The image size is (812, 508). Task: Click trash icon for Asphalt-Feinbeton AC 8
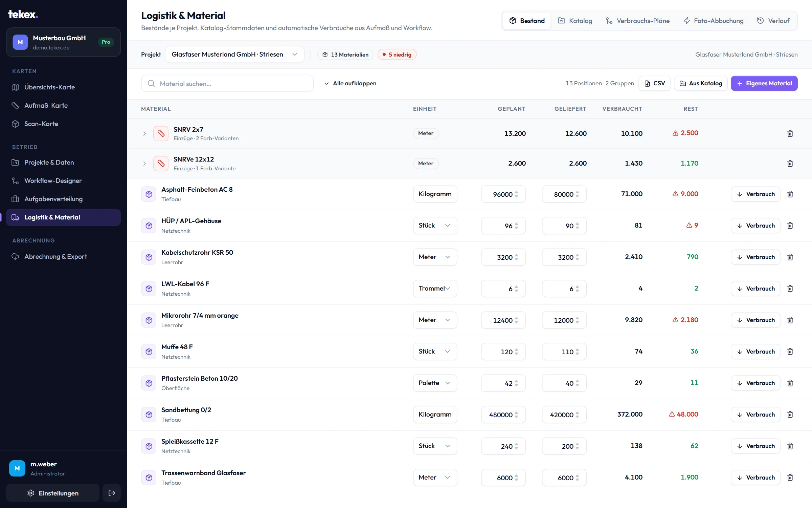coord(790,194)
